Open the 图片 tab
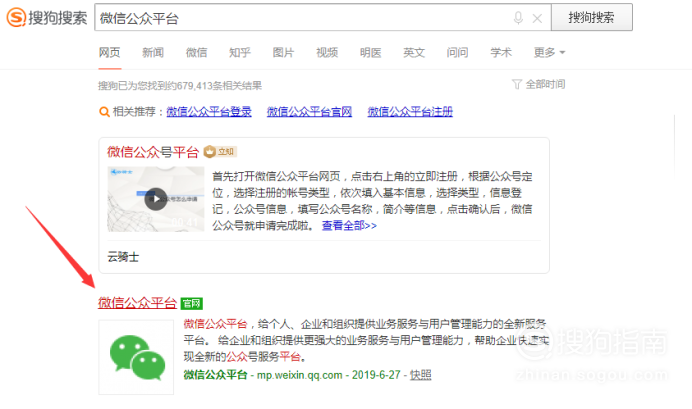 [283, 53]
